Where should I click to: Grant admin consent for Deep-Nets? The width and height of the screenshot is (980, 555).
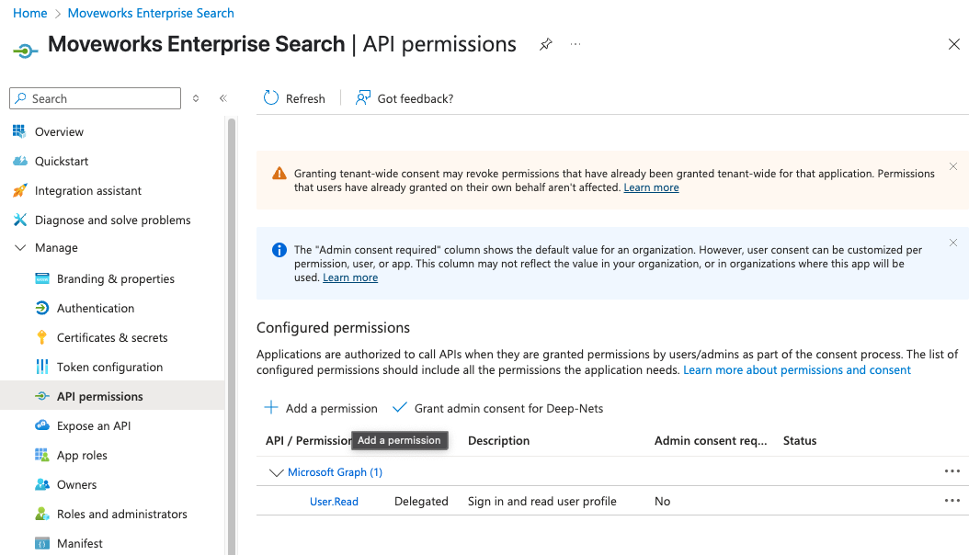[497, 408]
